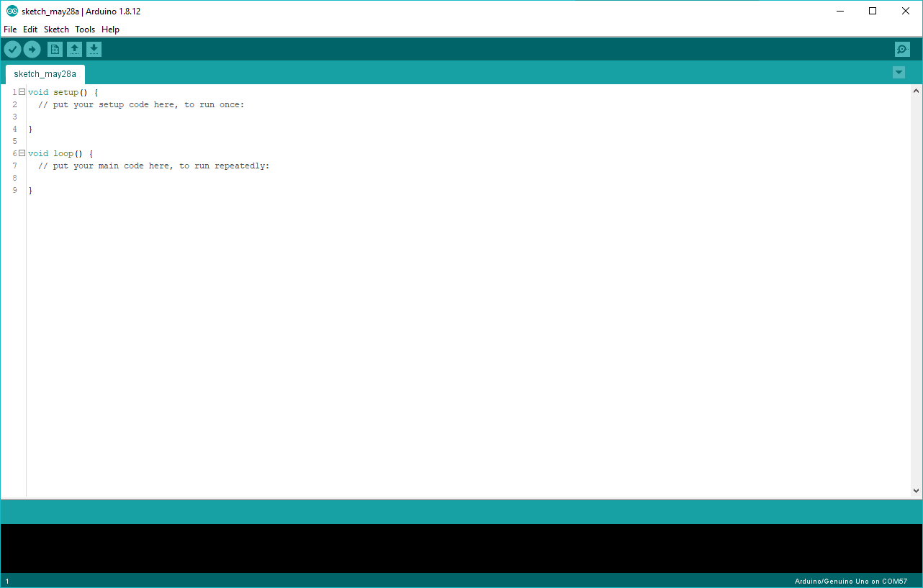Click line 3 inside the setup function
The image size is (923, 588).
72,116
